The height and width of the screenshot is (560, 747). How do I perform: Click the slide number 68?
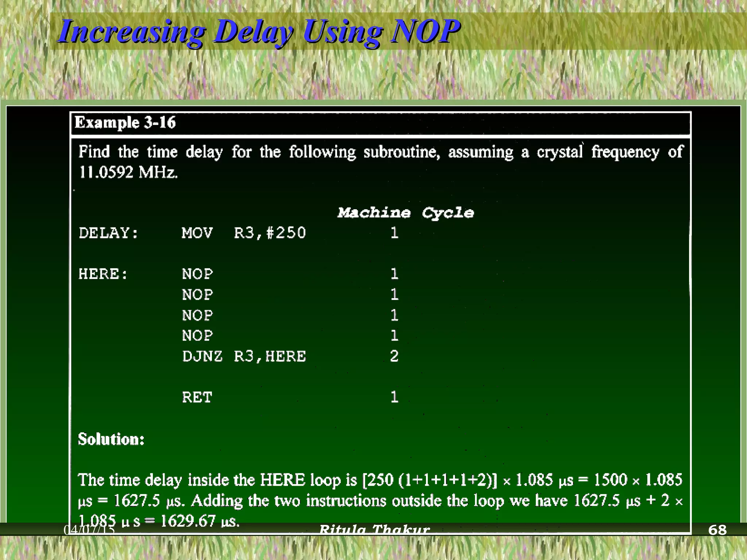tap(717, 530)
